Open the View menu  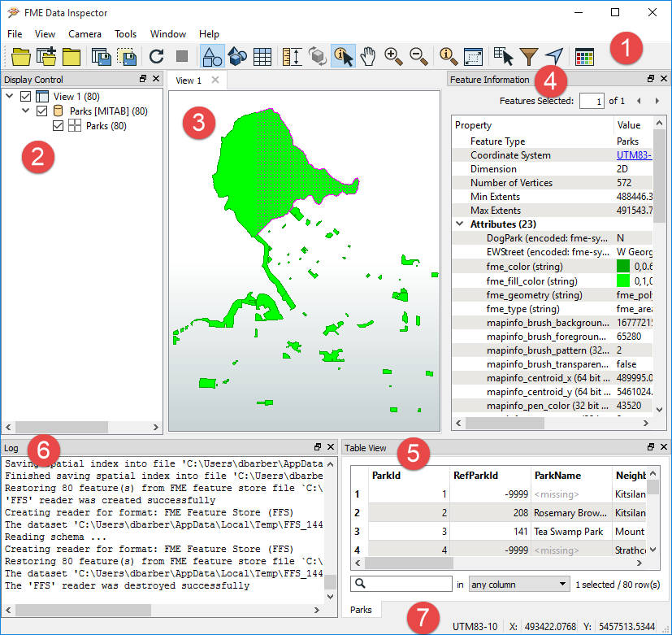[x=45, y=34]
